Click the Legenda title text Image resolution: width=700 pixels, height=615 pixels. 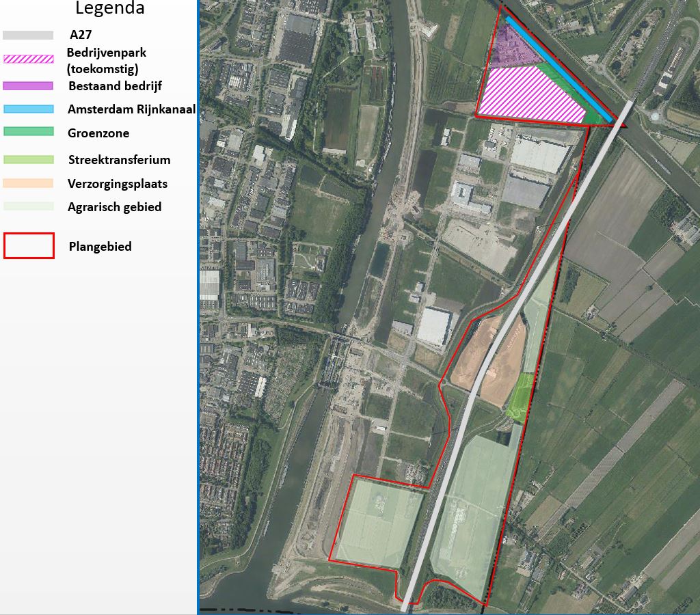(x=109, y=9)
